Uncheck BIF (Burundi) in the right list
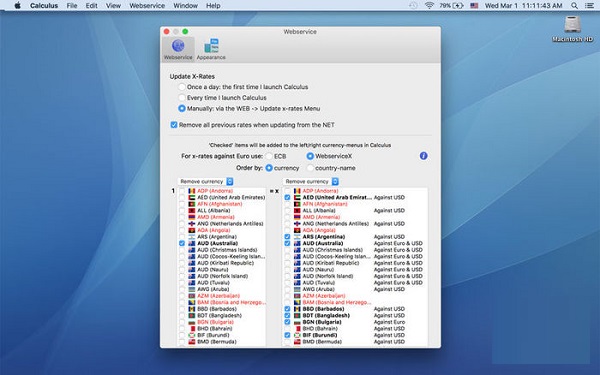Screen dimensions: 600x375 [287, 335]
